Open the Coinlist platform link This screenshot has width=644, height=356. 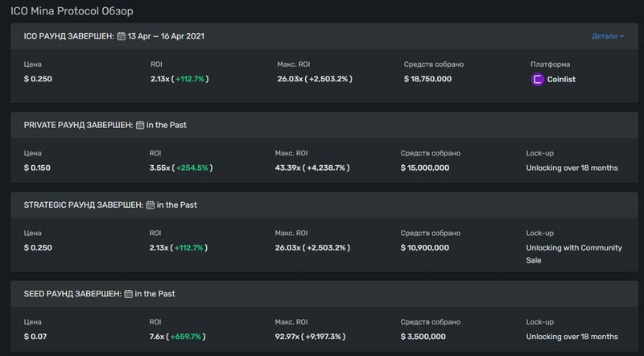point(561,80)
